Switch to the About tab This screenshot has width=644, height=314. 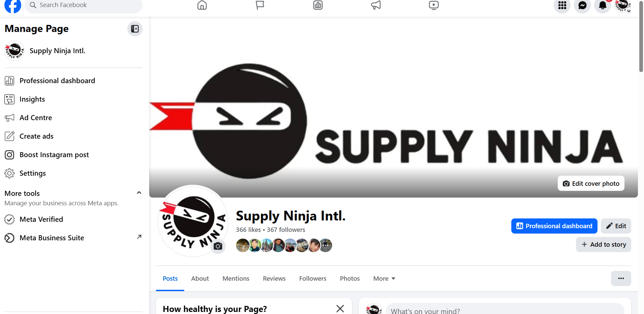(200, 279)
